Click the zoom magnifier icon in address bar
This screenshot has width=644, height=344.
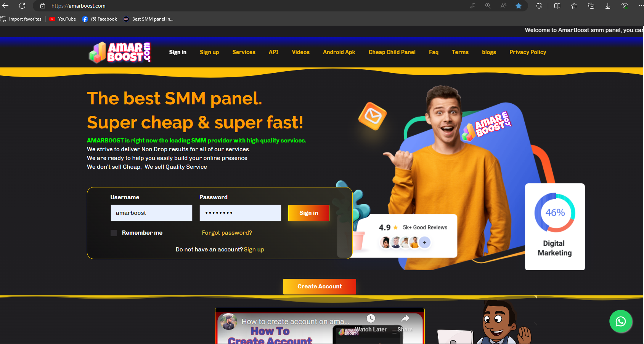[488, 6]
